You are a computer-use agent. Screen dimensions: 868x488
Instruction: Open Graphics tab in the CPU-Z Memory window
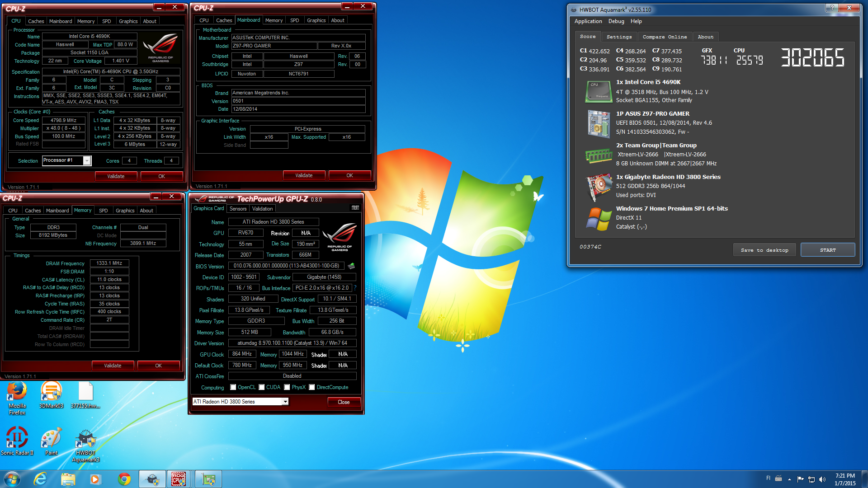click(125, 211)
